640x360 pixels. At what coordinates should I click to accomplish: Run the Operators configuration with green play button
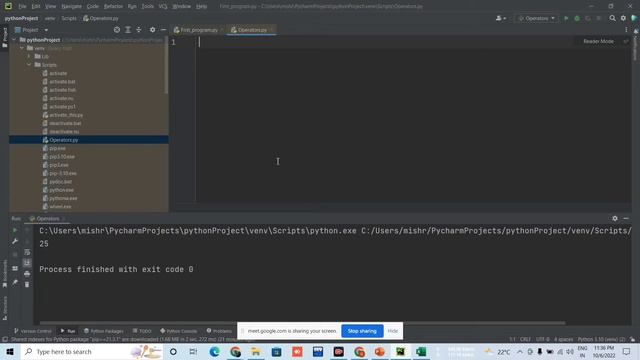pos(566,18)
